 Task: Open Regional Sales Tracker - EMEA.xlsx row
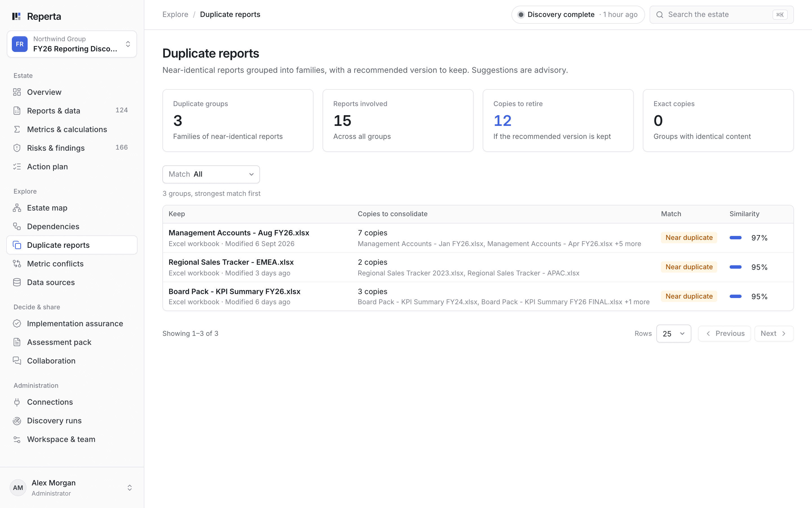(x=478, y=267)
